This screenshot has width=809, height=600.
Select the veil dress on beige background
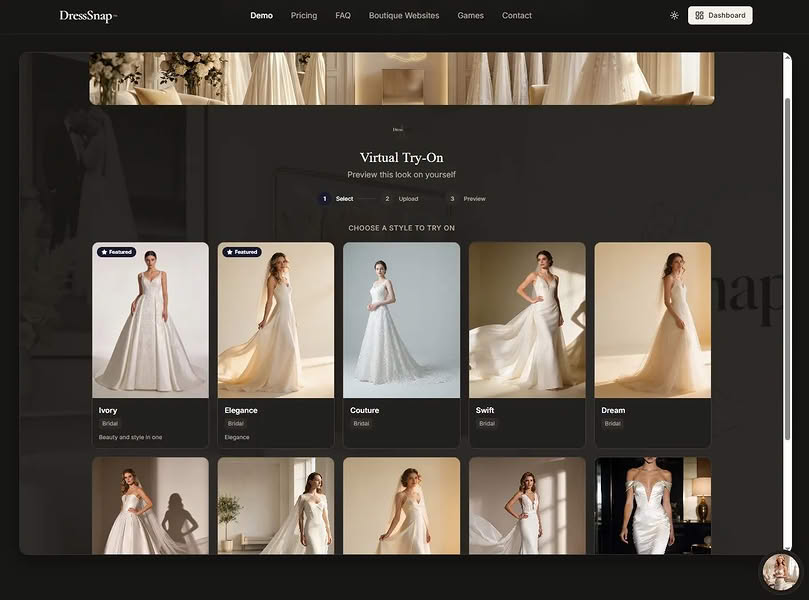tap(401, 506)
